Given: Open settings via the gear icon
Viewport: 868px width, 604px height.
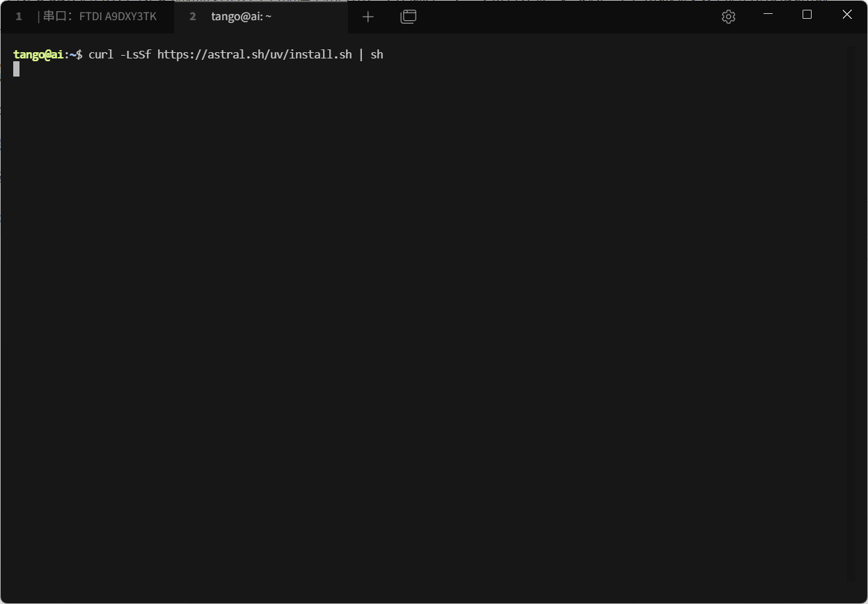Looking at the screenshot, I should click(x=728, y=17).
